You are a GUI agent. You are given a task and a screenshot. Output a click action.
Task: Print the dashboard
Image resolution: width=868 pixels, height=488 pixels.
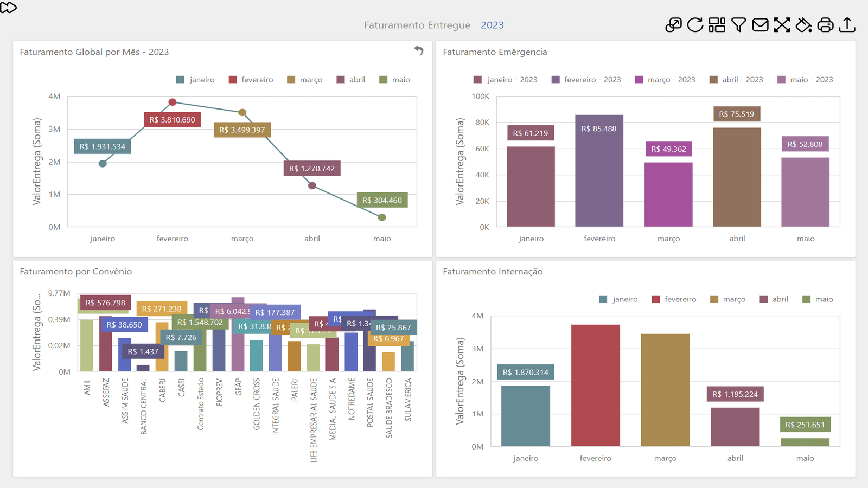click(825, 25)
